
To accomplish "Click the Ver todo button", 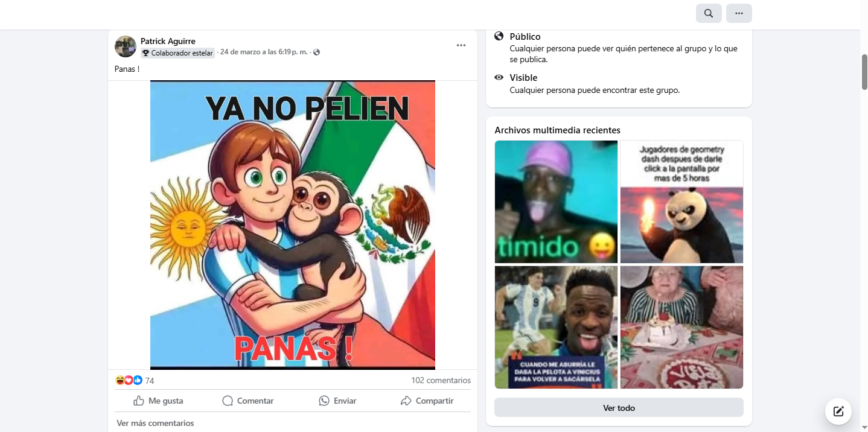I will tap(619, 408).
